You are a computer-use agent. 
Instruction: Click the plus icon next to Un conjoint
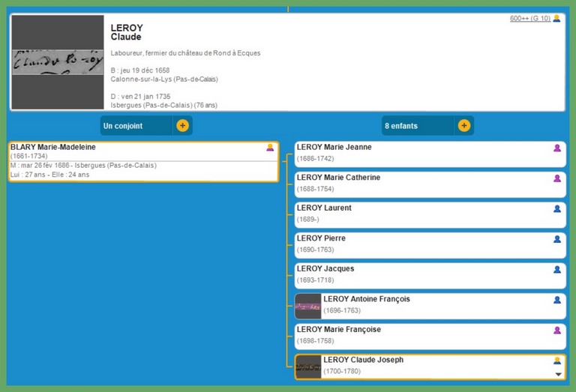[x=182, y=125]
